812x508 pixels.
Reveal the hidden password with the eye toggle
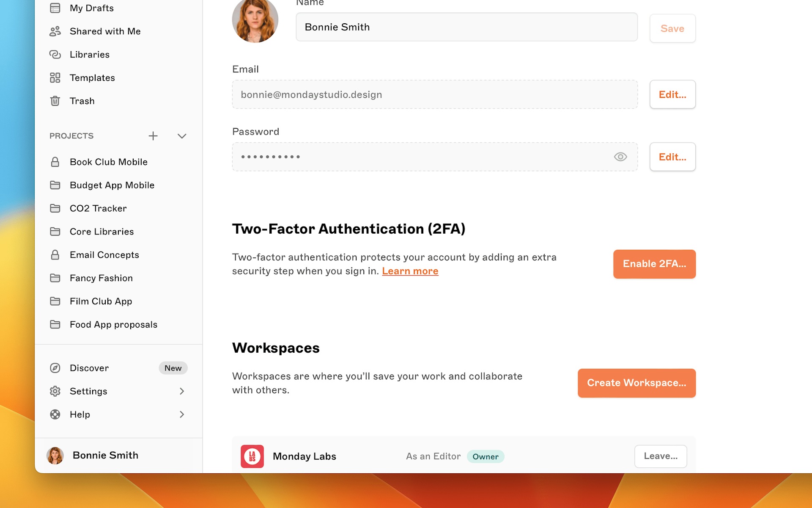pos(620,157)
